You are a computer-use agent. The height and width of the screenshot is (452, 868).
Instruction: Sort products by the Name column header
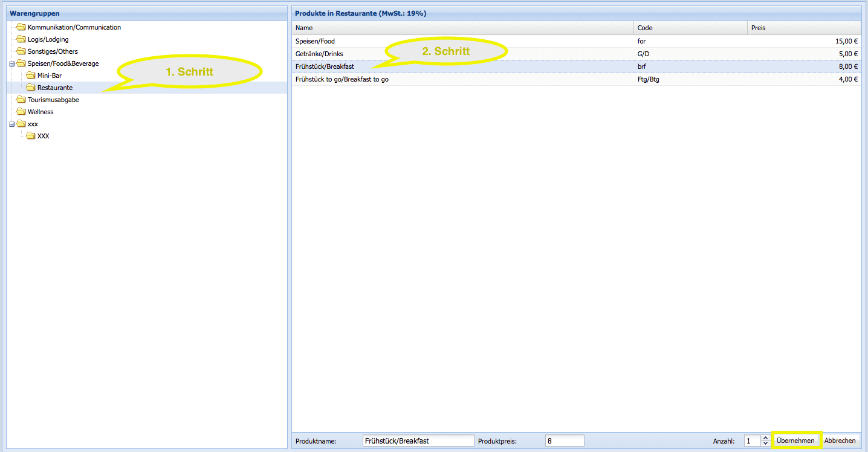tap(462, 28)
